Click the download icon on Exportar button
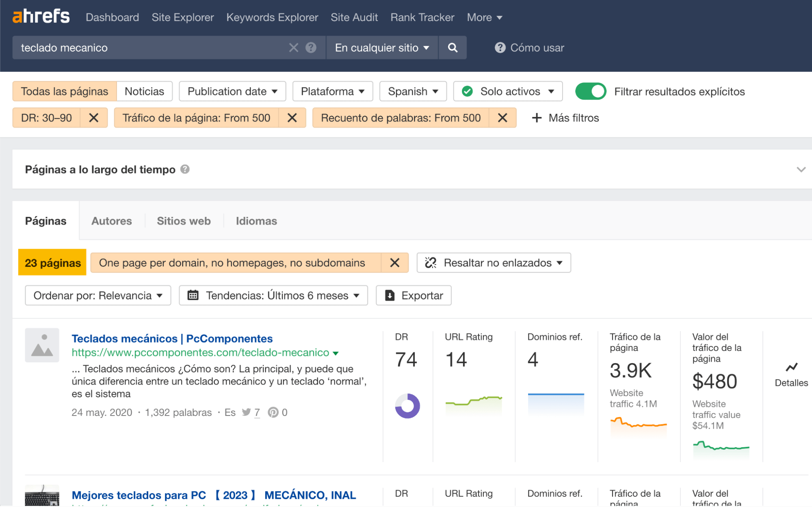Image resolution: width=812 pixels, height=511 pixels. pos(390,295)
